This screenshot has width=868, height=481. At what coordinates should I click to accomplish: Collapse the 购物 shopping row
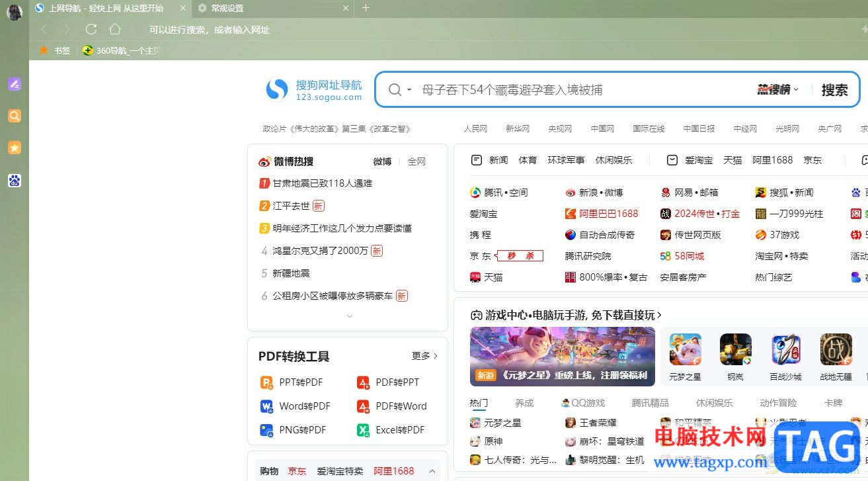click(x=432, y=471)
